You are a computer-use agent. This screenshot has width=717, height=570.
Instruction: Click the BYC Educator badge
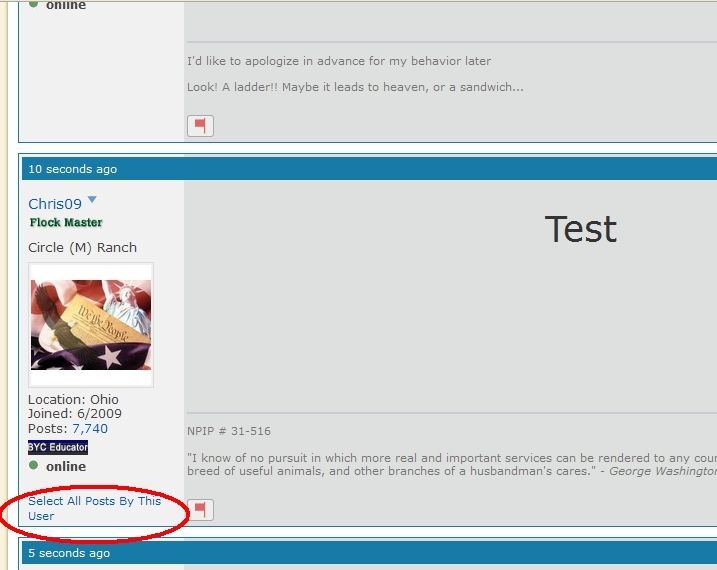58,447
